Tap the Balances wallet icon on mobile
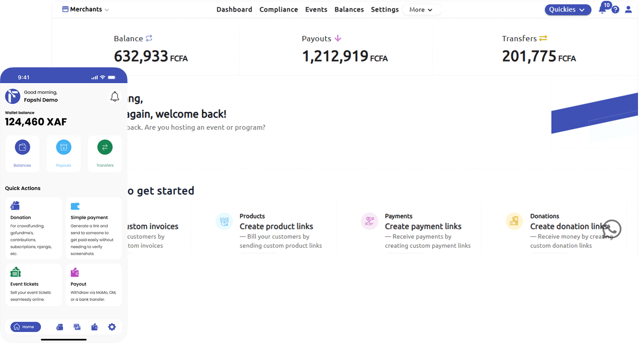This screenshot has height=343, width=644. click(22, 147)
